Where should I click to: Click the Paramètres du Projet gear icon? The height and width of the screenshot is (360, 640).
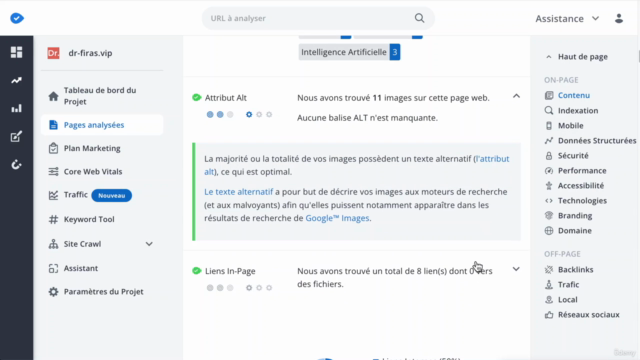coord(53,291)
